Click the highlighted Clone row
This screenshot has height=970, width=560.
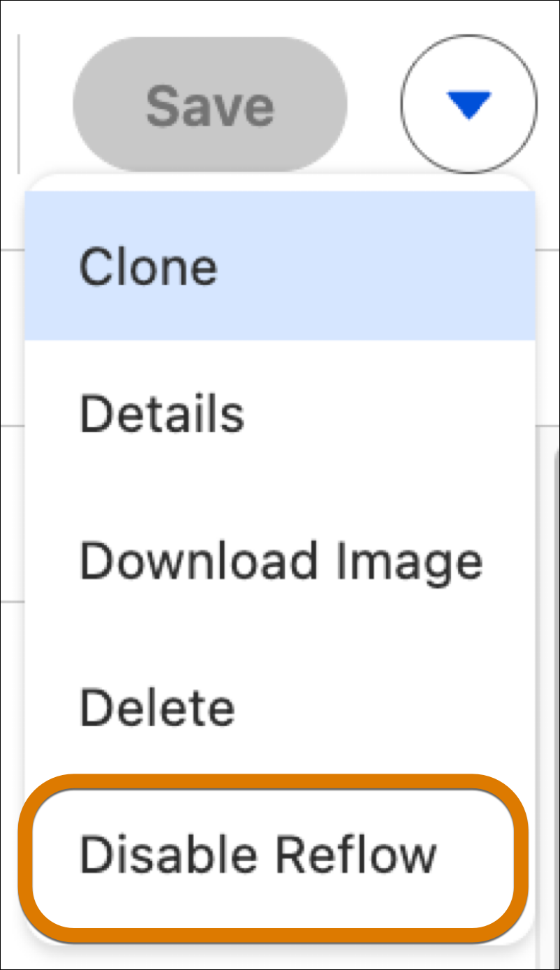280,266
